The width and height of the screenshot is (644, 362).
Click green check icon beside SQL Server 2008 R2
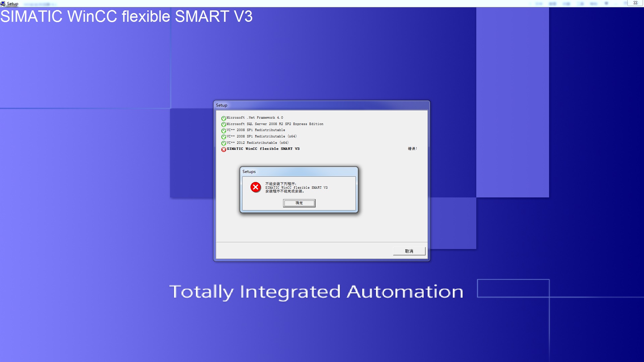pyautogui.click(x=223, y=124)
